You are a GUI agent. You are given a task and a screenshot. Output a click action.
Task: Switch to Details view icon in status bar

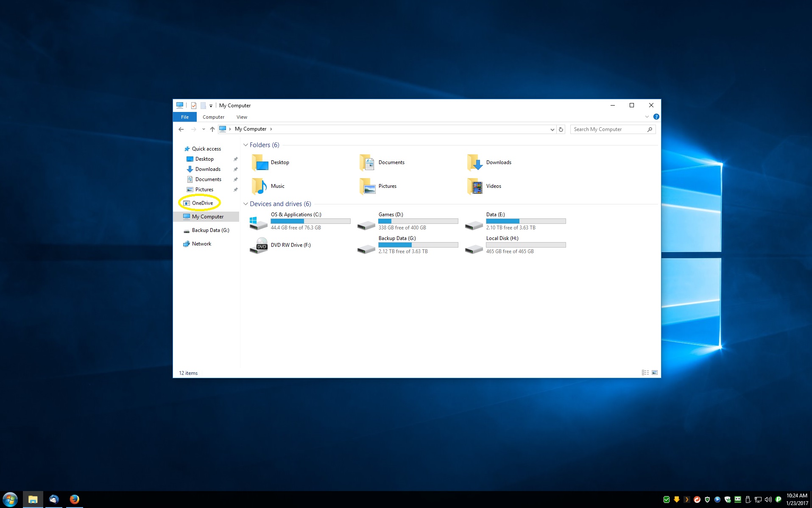pyautogui.click(x=645, y=373)
